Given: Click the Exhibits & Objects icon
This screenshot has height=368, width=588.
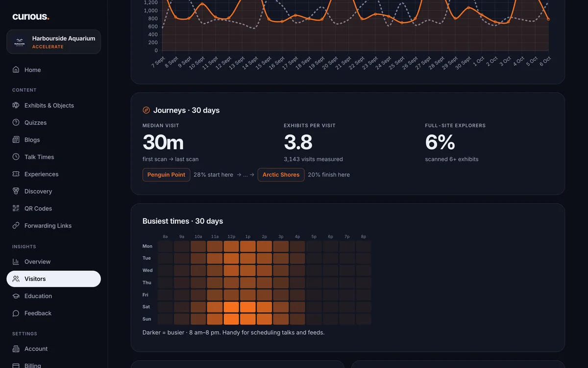Looking at the screenshot, I should coord(16,105).
